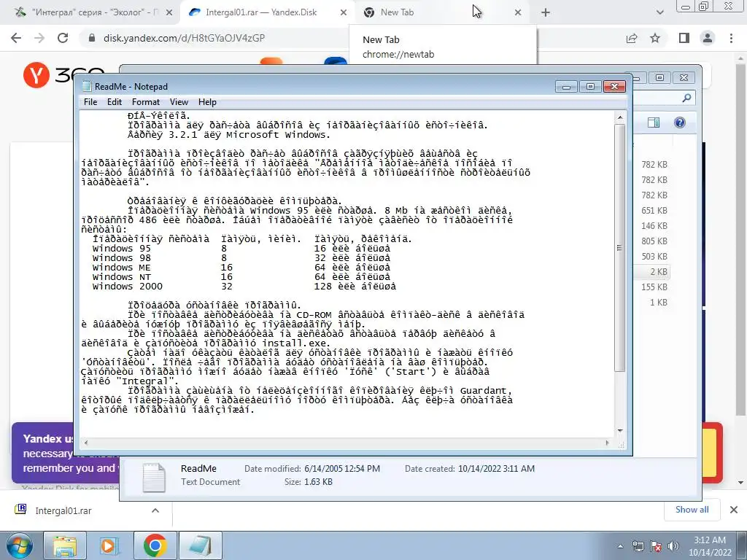The width and height of the screenshot is (747, 560).
Task: Open the Action Center flag icon
Action: click(656, 546)
